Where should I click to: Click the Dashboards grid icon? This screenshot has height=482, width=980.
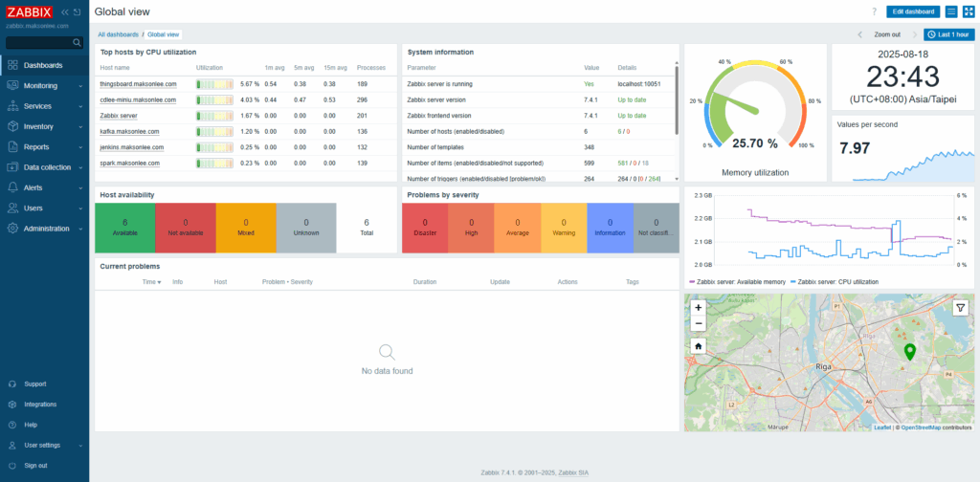pyautogui.click(x=12, y=65)
